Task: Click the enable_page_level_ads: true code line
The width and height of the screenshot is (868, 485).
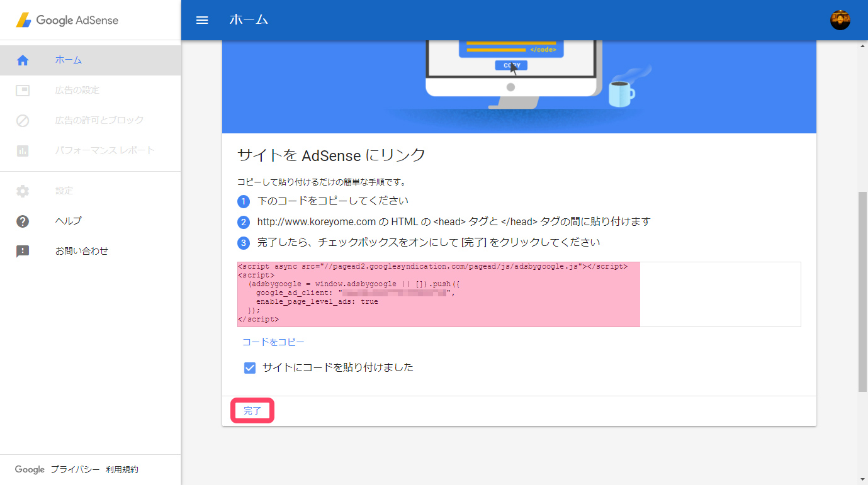Action: coord(317,302)
